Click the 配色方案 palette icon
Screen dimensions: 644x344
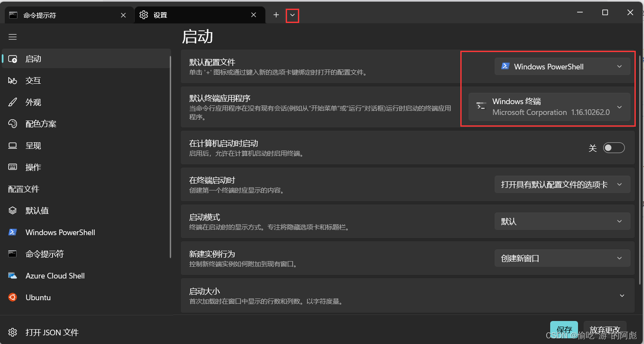(13, 124)
